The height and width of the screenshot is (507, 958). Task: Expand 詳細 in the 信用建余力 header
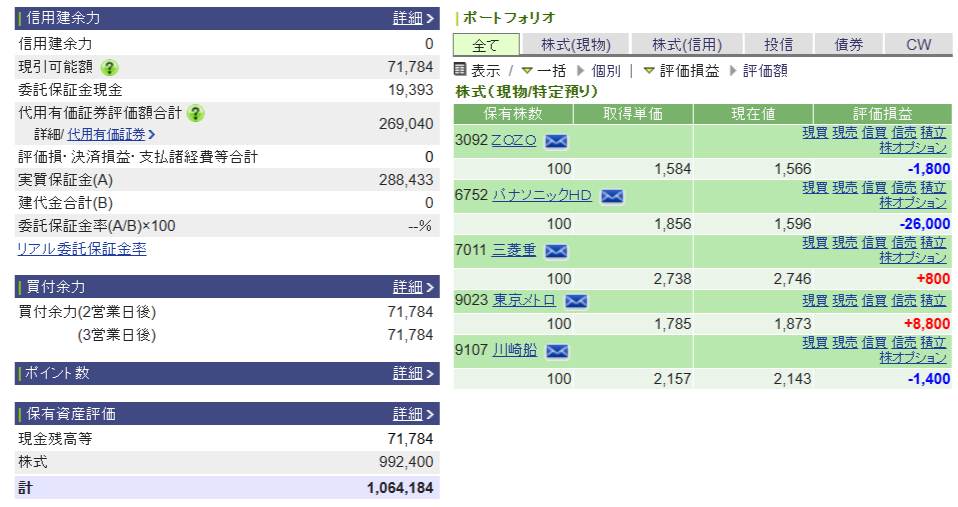pyautogui.click(x=413, y=18)
